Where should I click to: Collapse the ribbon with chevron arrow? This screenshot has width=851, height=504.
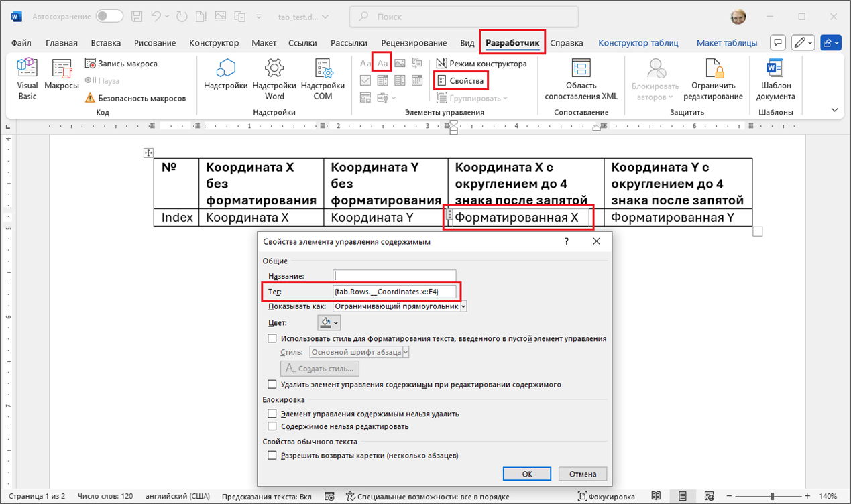pyautogui.click(x=835, y=110)
